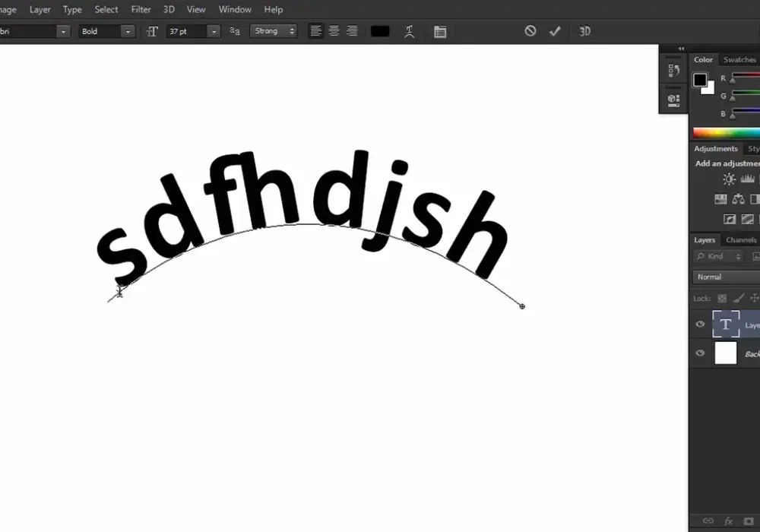The width and height of the screenshot is (760, 532).
Task: Add a layer style with fx button
Action: coord(729,521)
